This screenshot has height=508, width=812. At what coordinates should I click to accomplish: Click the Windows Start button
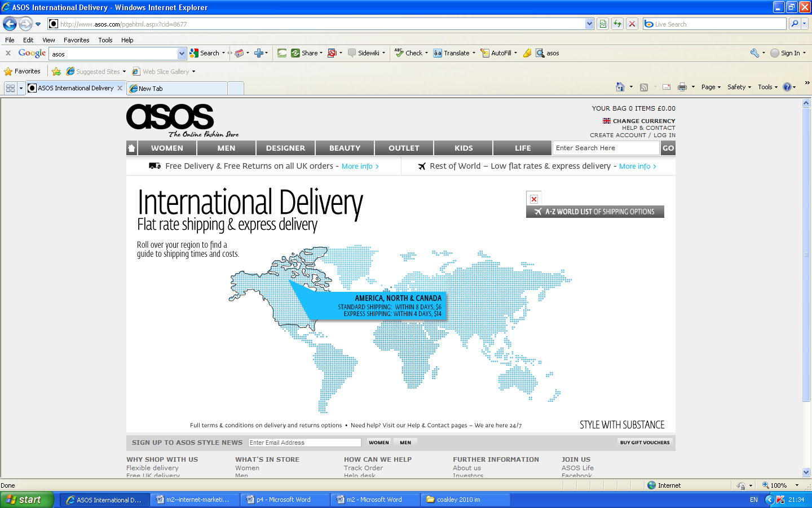[27, 500]
